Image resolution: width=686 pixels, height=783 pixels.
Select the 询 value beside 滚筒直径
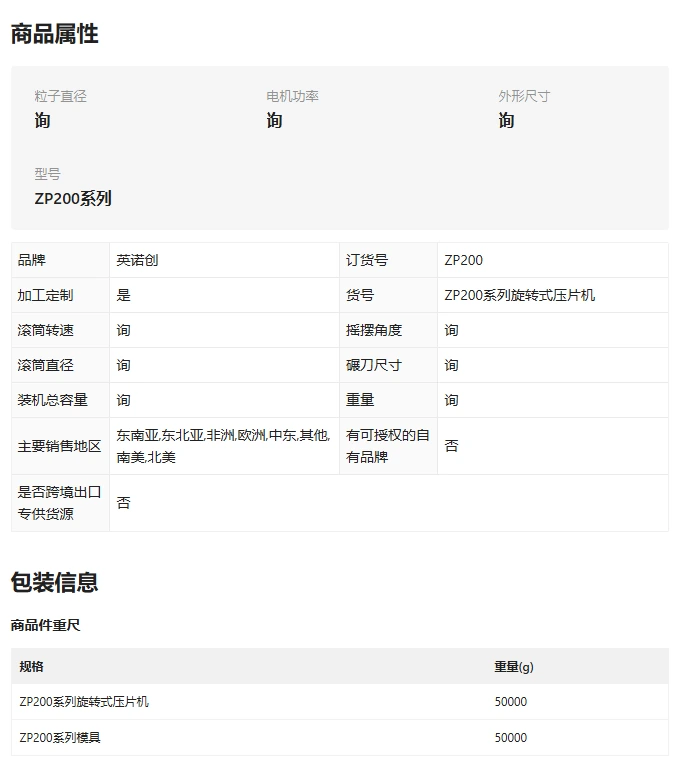[123, 365]
